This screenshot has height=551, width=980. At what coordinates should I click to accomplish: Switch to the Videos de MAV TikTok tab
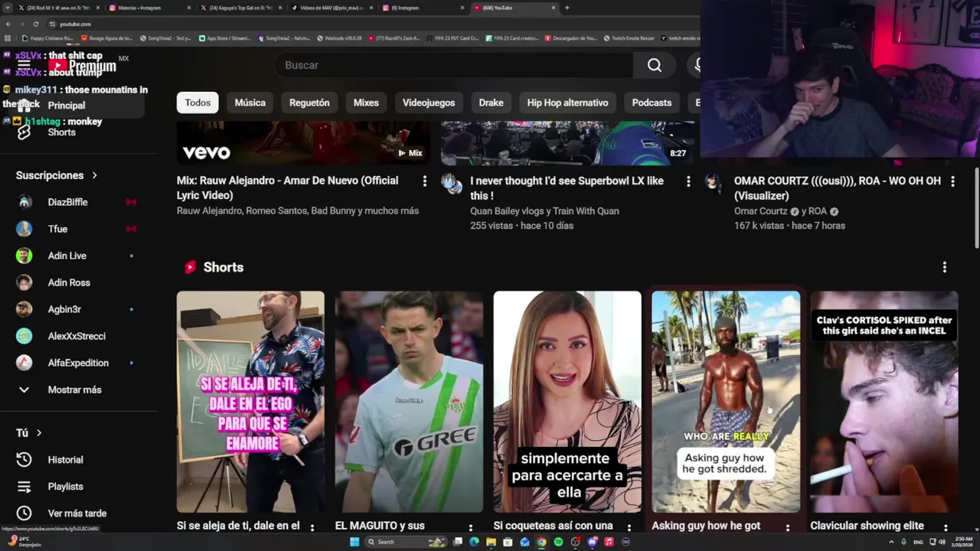coord(333,8)
